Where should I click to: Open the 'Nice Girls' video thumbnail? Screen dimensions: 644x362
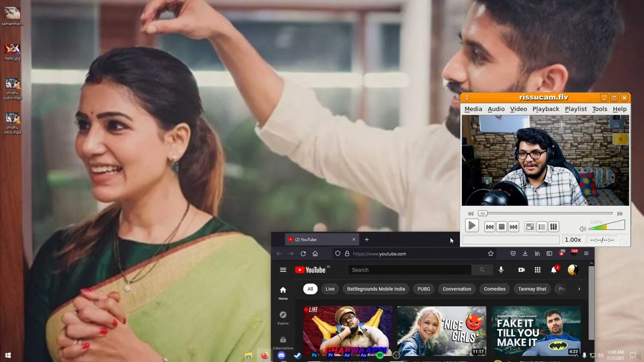[x=442, y=331]
